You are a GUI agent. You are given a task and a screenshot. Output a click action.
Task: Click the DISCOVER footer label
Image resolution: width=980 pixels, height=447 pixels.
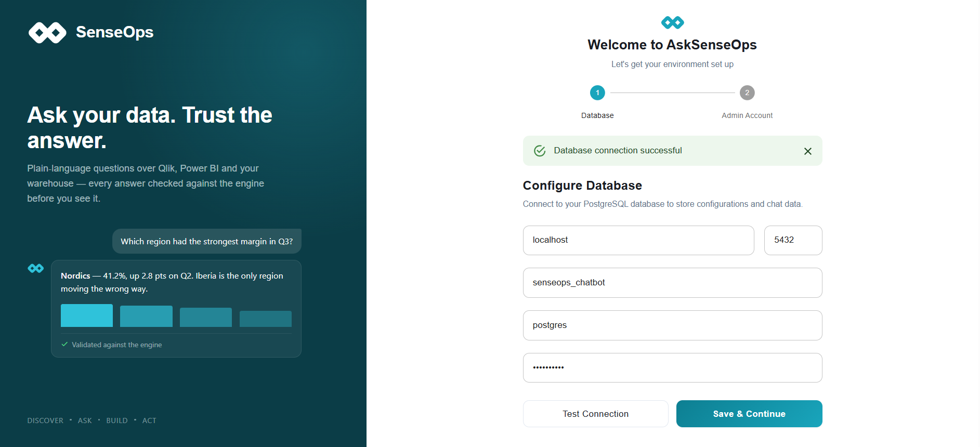(45, 420)
